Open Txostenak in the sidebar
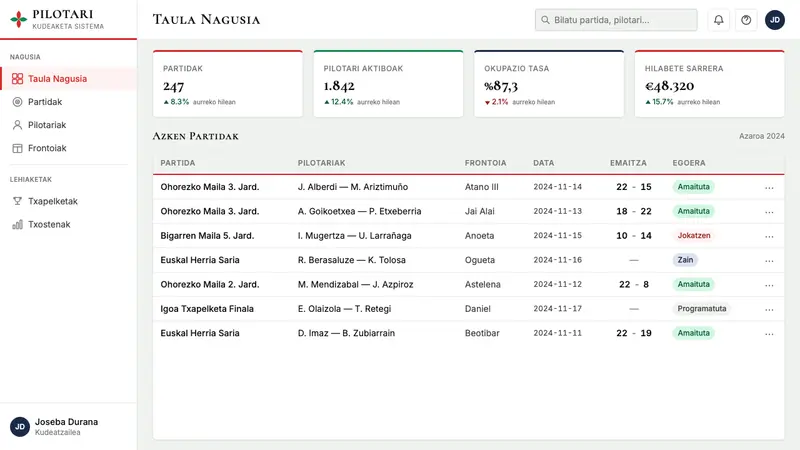The width and height of the screenshot is (800, 450). click(68, 224)
